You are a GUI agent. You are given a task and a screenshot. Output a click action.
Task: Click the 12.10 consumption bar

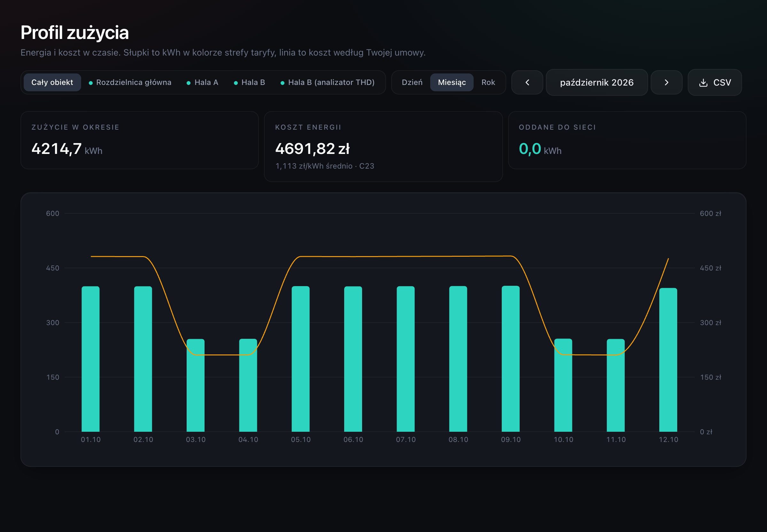pyautogui.click(x=668, y=360)
